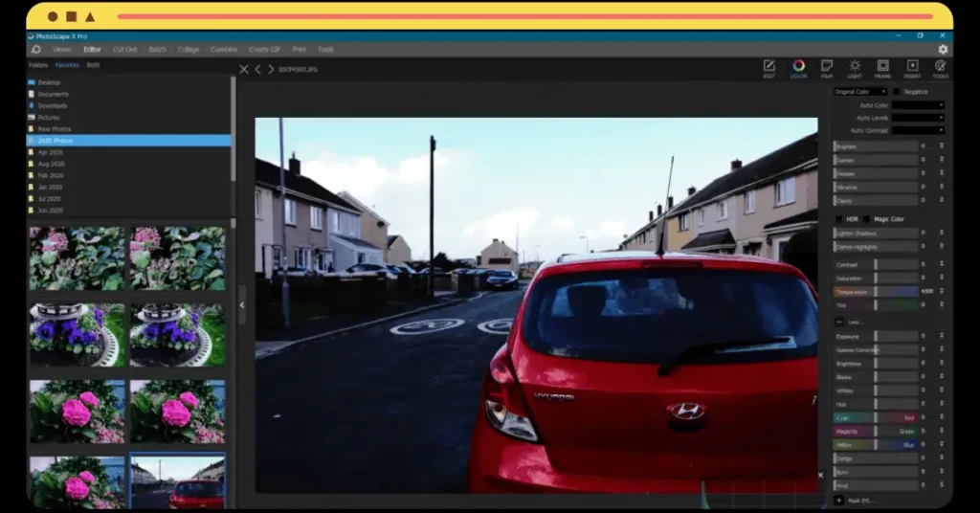Close the opened photo with X icon
Image resolution: width=980 pixels, height=513 pixels.
click(x=244, y=69)
